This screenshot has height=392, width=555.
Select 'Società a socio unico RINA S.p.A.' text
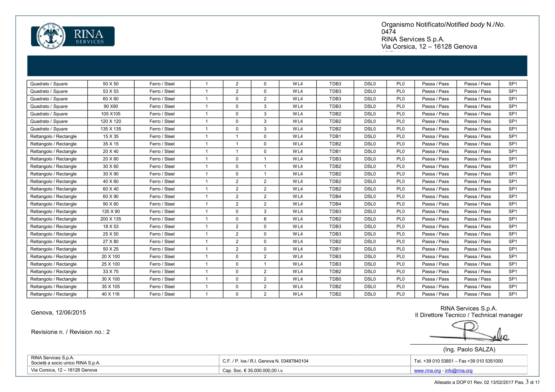[65, 363]
